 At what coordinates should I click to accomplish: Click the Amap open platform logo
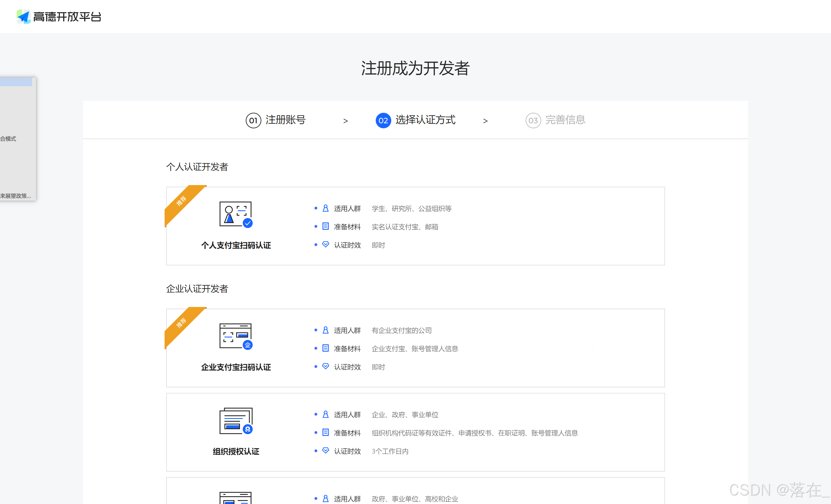point(59,16)
